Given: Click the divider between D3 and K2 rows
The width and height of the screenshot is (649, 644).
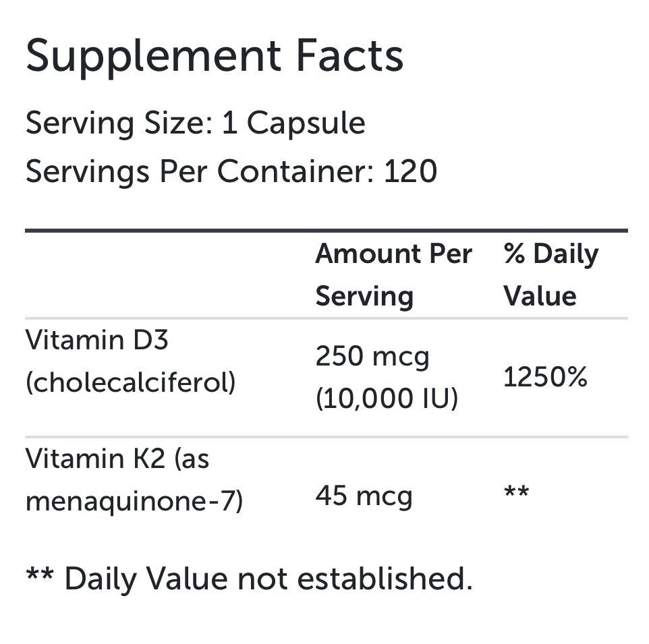Looking at the screenshot, I should [326, 437].
